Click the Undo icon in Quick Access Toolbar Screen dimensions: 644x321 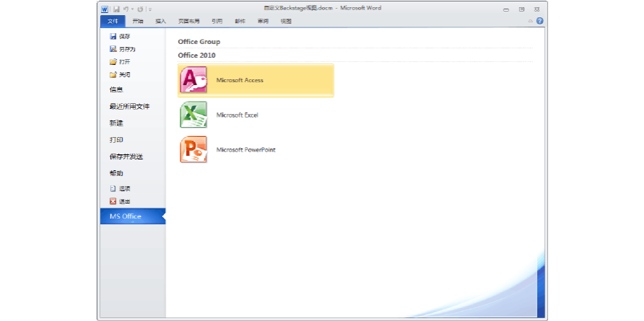126,9
